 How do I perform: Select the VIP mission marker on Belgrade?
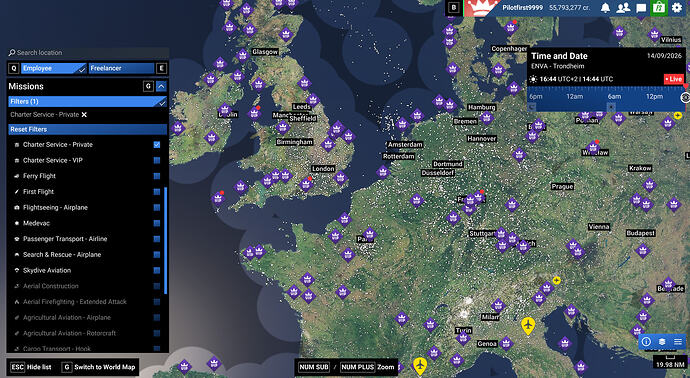pos(668,284)
